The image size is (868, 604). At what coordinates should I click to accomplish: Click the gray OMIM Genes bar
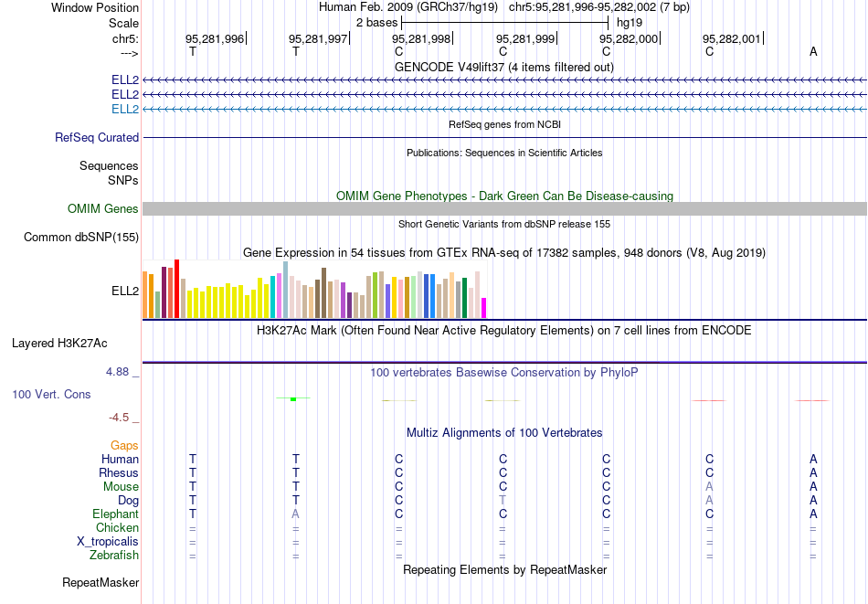(x=505, y=208)
